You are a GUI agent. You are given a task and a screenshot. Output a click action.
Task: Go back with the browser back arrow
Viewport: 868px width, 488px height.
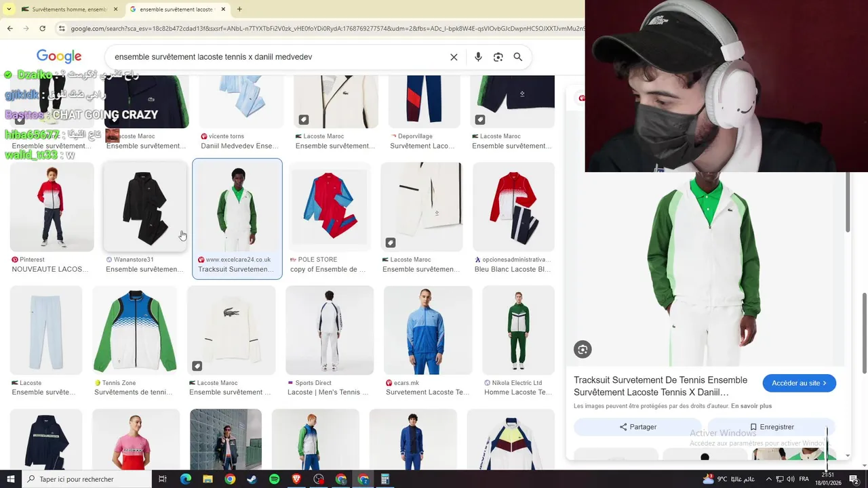tap(9, 28)
